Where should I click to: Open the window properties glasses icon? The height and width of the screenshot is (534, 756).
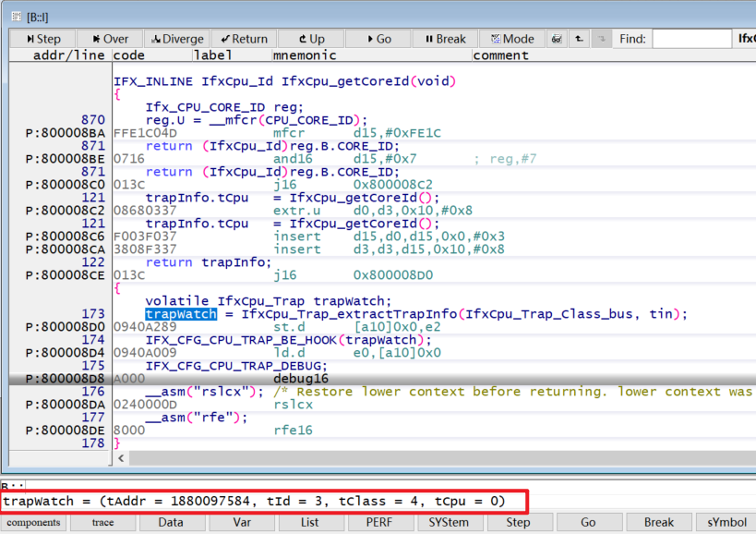[558, 39]
